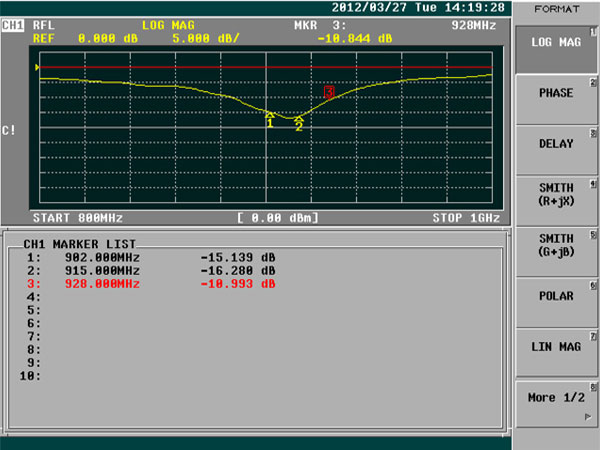Click marker 2 on the trace

(x=299, y=124)
